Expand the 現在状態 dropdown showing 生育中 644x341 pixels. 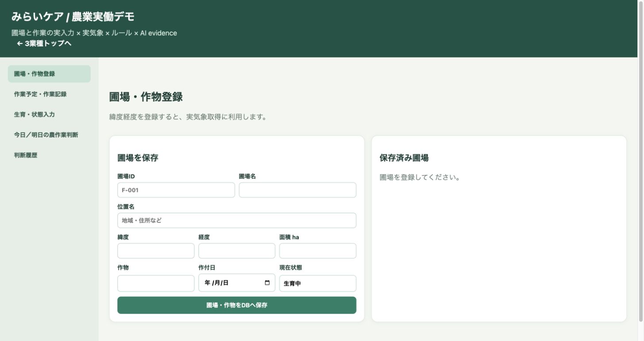[318, 284]
